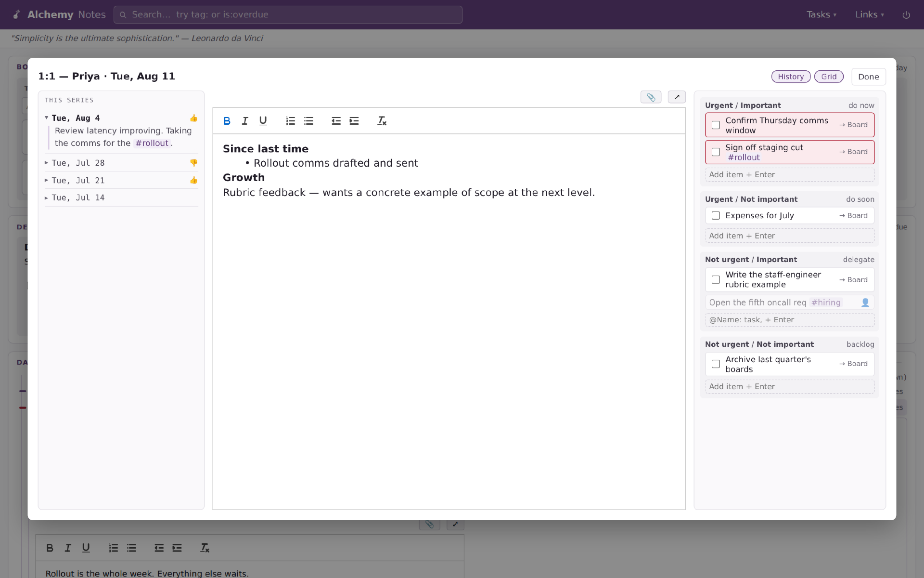Click thumbs-up icon on Tue, Jul 21

193,180
